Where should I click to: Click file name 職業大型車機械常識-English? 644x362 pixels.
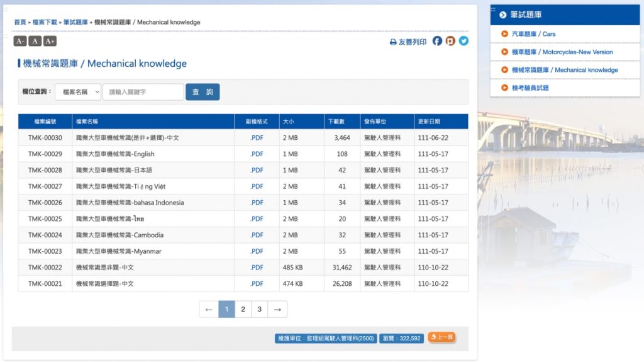pos(115,154)
